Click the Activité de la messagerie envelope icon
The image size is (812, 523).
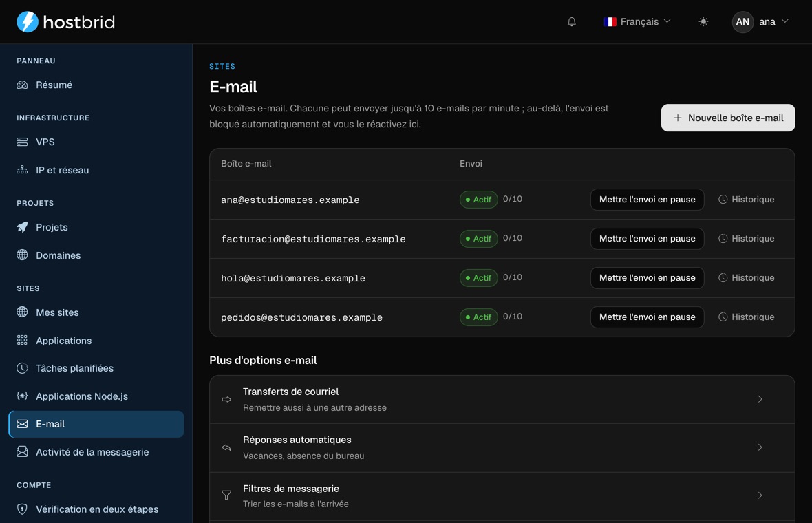click(22, 451)
